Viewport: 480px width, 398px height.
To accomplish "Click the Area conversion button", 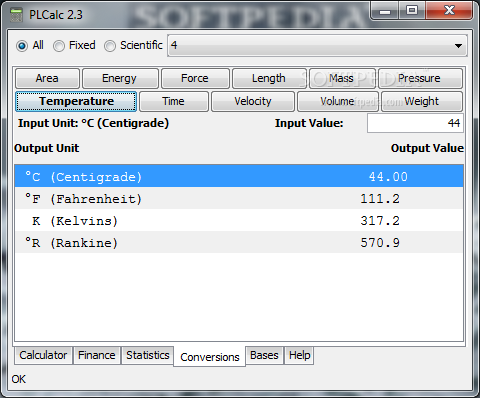I will (x=47, y=78).
